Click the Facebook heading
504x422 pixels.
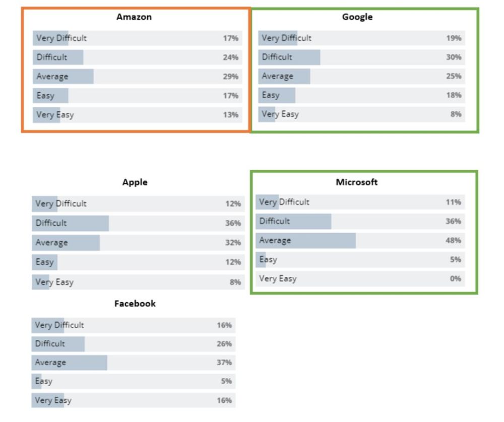click(x=135, y=304)
